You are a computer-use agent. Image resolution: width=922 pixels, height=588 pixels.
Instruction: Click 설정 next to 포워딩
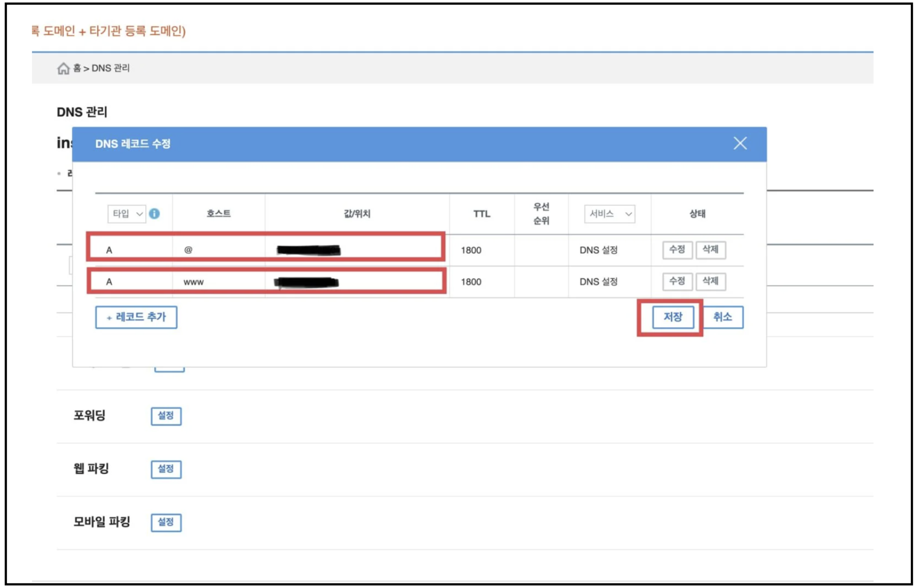point(166,416)
